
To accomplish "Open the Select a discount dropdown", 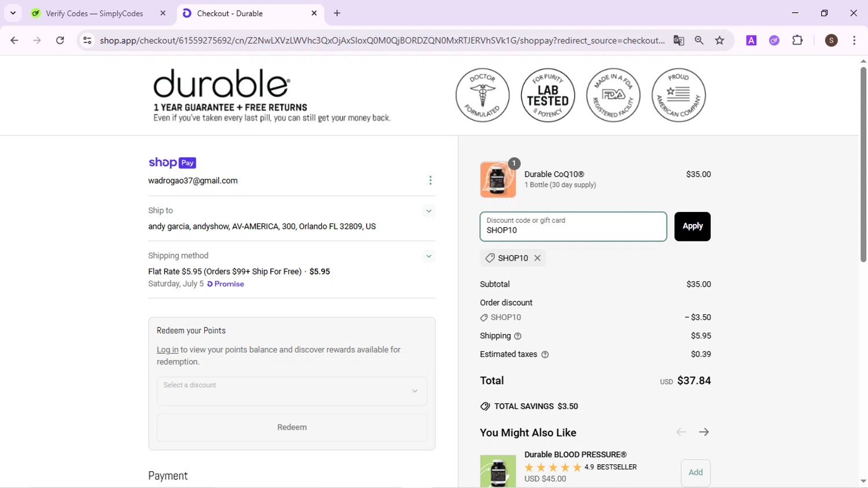I will click(292, 391).
